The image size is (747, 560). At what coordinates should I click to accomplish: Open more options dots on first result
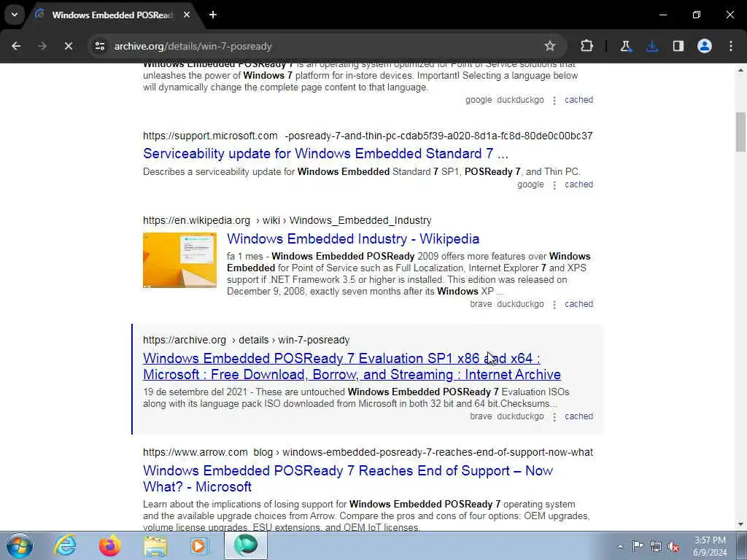554,101
